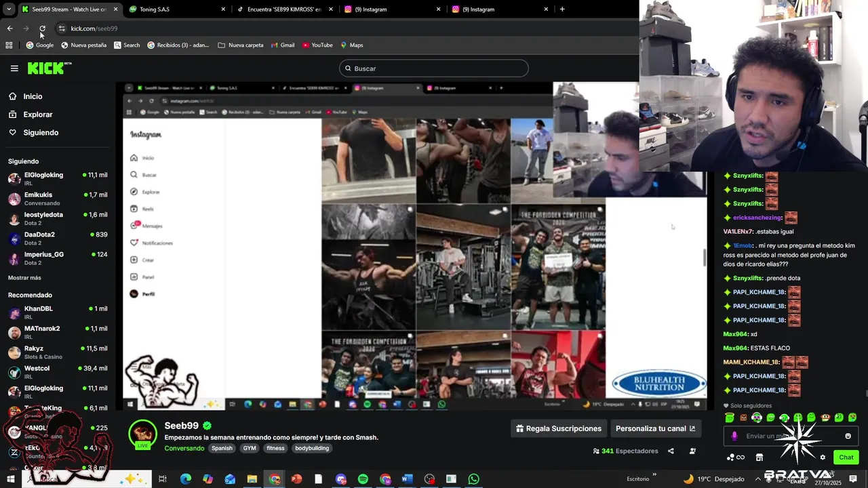This screenshot has width=868, height=488.
Task: Open Westcol recommended channel
Action: point(58,372)
